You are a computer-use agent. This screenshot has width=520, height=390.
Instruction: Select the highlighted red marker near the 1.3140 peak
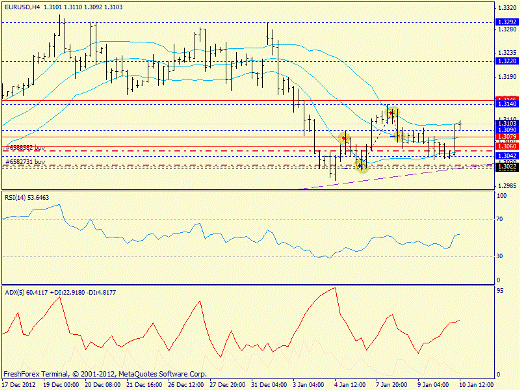[x=392, y=113]
